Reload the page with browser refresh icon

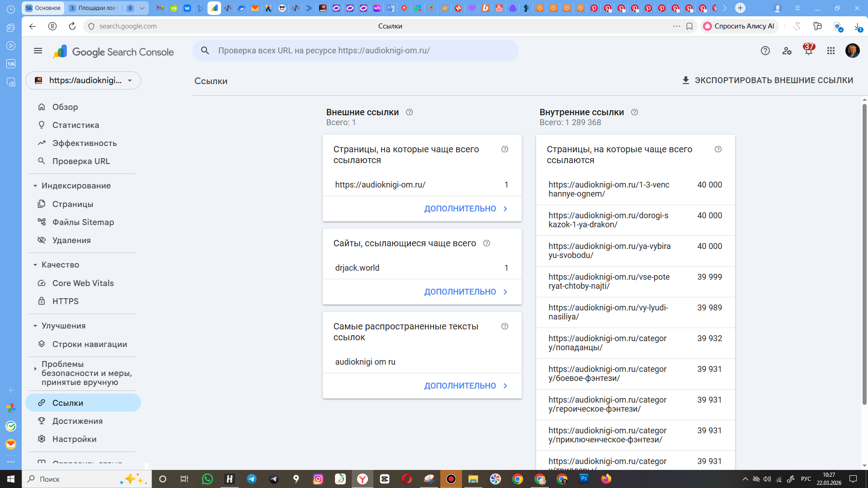pos(72,26)
